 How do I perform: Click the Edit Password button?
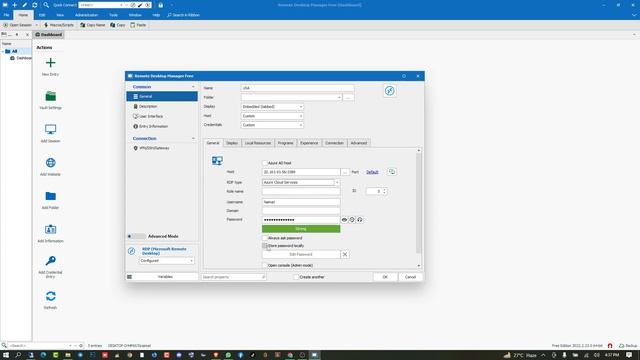pyautogui.click(x=301, y=254)
